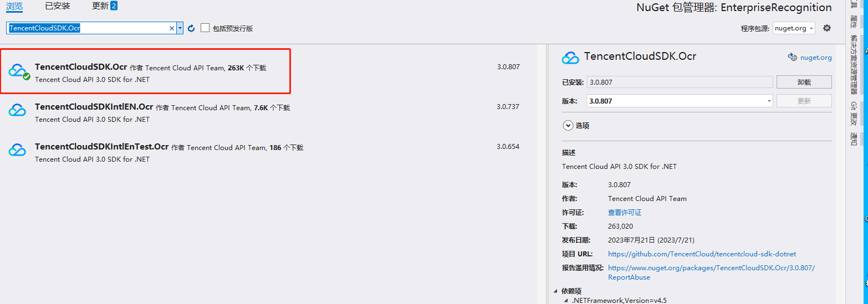This screenshot has width=868, height=304.
Task: Click the globe icon beside nuget.org link
Action: pyautogui.click(x=792, y=57)
